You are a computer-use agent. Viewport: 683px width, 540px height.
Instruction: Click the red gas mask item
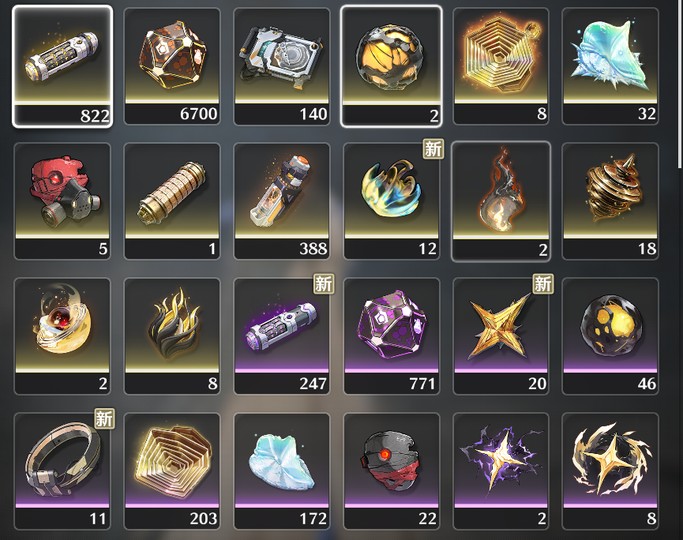coord(62,201)
